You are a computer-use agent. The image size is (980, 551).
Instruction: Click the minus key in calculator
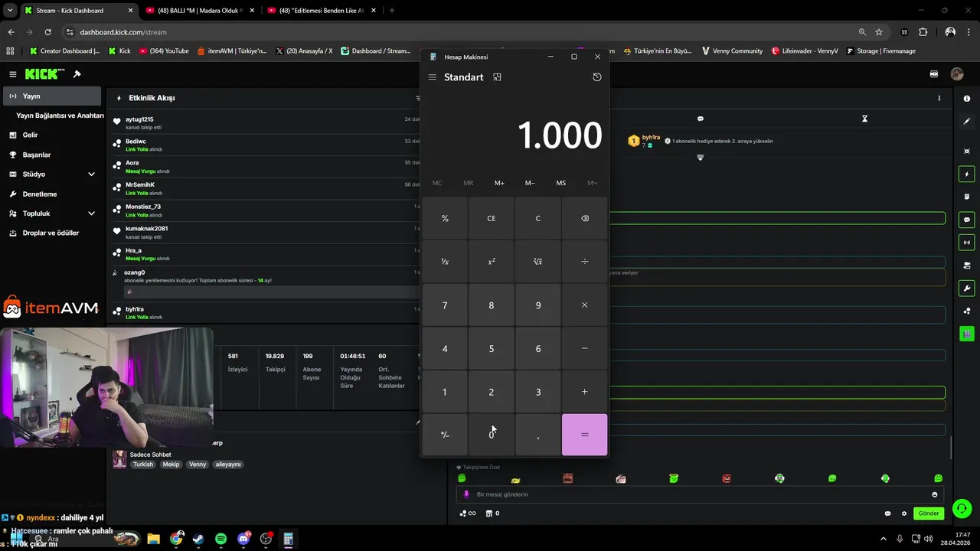pyautogui.click(x=584, y=348)
